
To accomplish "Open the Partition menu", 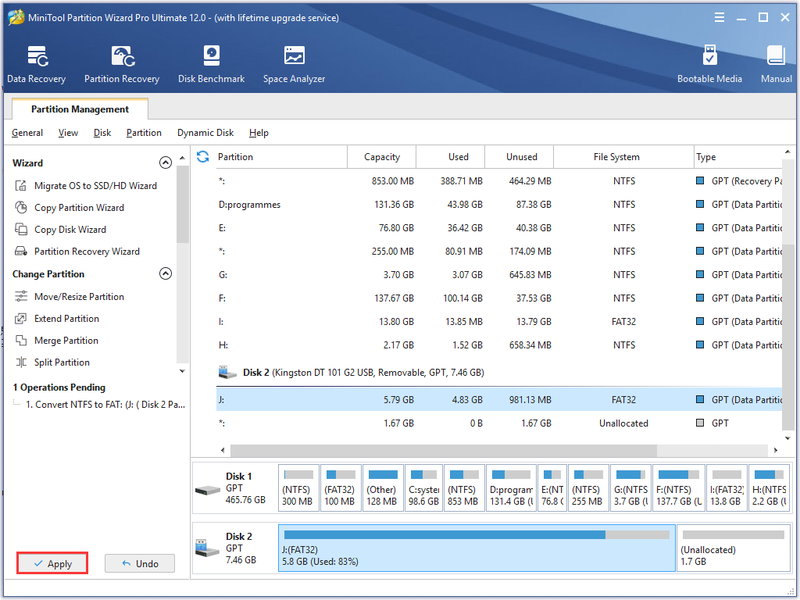I will coord(144,133).
